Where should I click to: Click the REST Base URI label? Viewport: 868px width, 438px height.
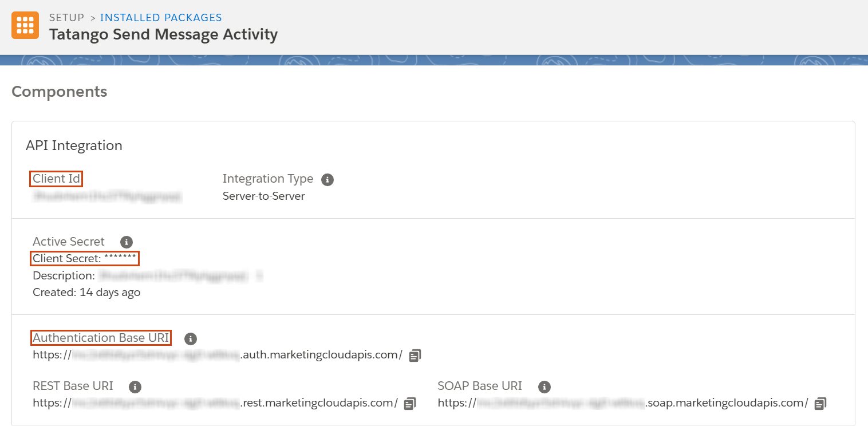tap(73, 386)
